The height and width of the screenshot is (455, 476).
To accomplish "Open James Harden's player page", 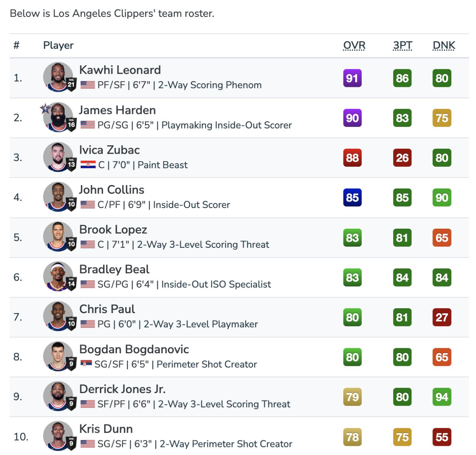I will (x=117, y=110).
